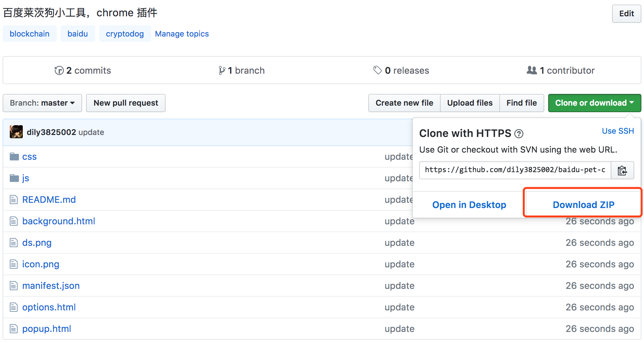This screenshot has height=343, width=644.
Task: Click the js folder icon
Action: (14, 178)
